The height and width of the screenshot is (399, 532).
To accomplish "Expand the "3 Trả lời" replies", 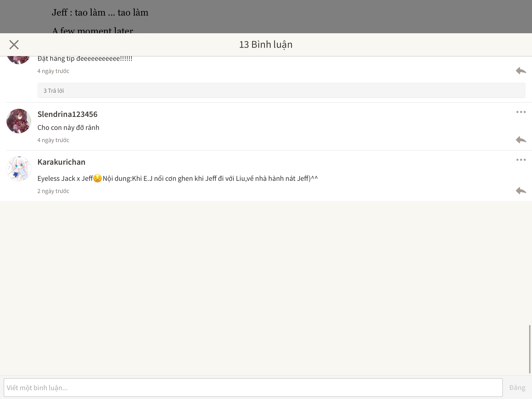I will pos(54,91).
